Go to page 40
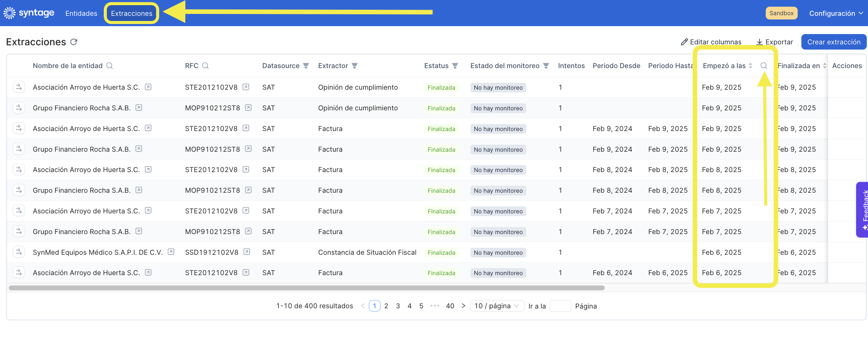This screenshot has width=868, height=349. 450,306
